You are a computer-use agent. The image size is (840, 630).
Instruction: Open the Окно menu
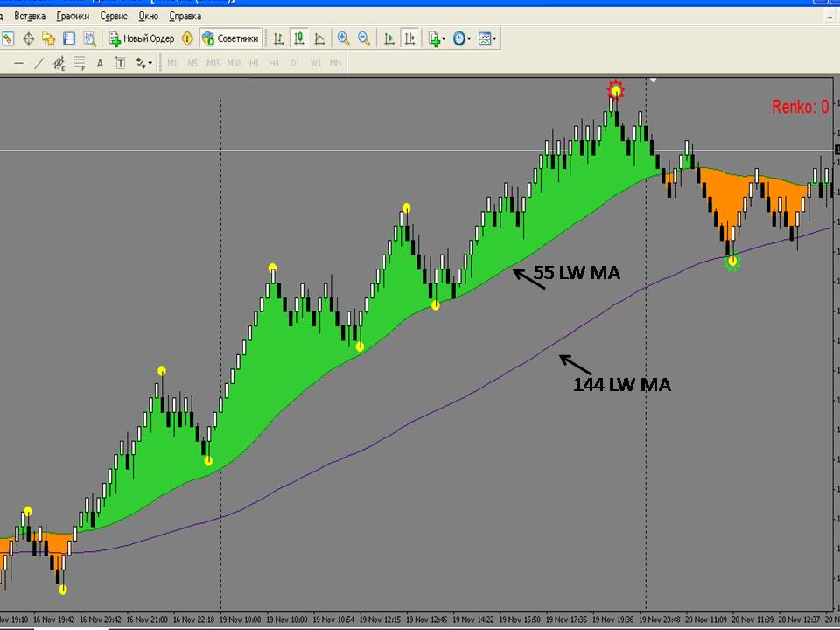(149, 16)
